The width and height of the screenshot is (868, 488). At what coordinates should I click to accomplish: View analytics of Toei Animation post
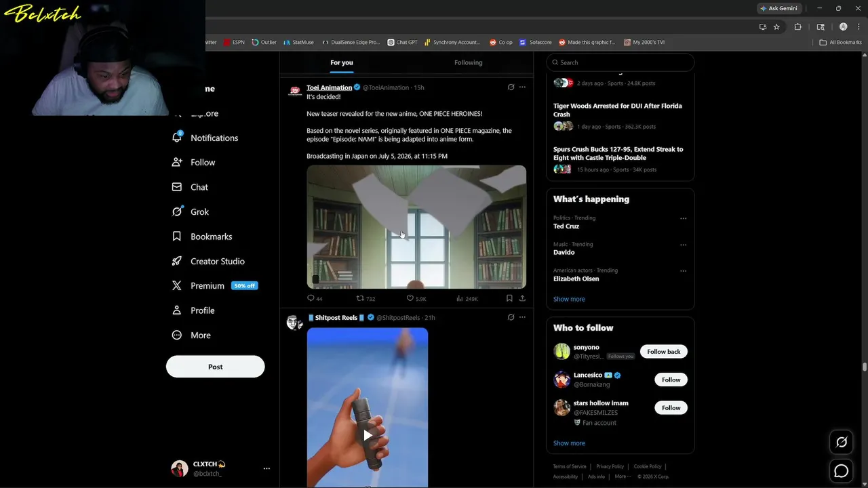(x=460, y=298)
